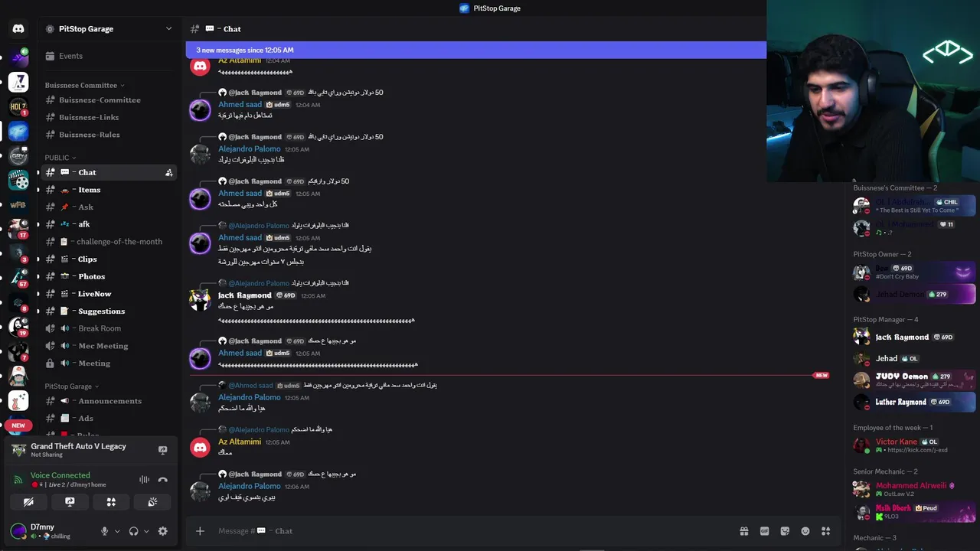Open the emoji picker

(805, 531)
